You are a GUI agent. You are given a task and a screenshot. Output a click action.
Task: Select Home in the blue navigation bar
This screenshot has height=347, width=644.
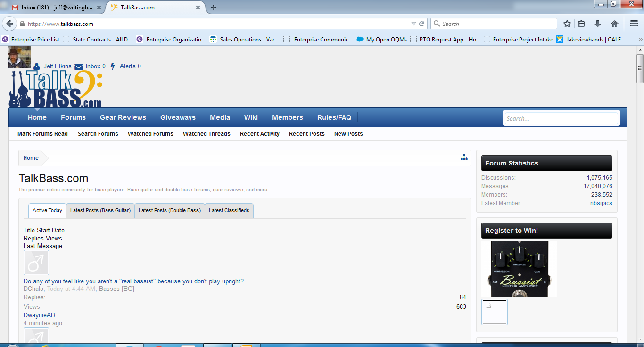click(x=37, y=117)
